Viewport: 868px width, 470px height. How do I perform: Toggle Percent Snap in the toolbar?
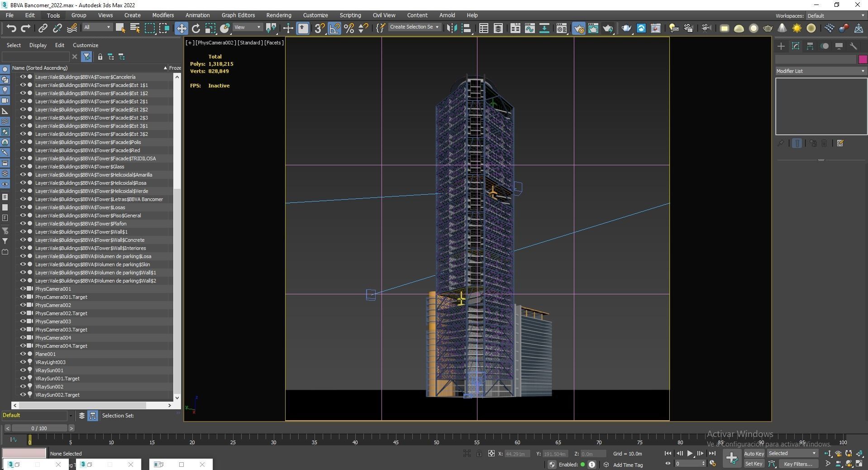349,28
